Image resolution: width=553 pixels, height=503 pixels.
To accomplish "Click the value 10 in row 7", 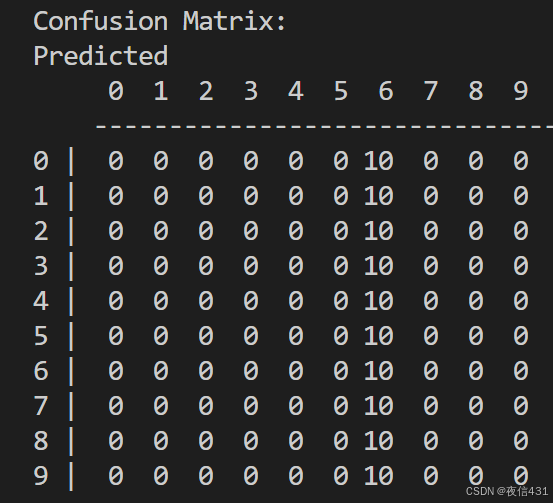I will tap(378, 406).
